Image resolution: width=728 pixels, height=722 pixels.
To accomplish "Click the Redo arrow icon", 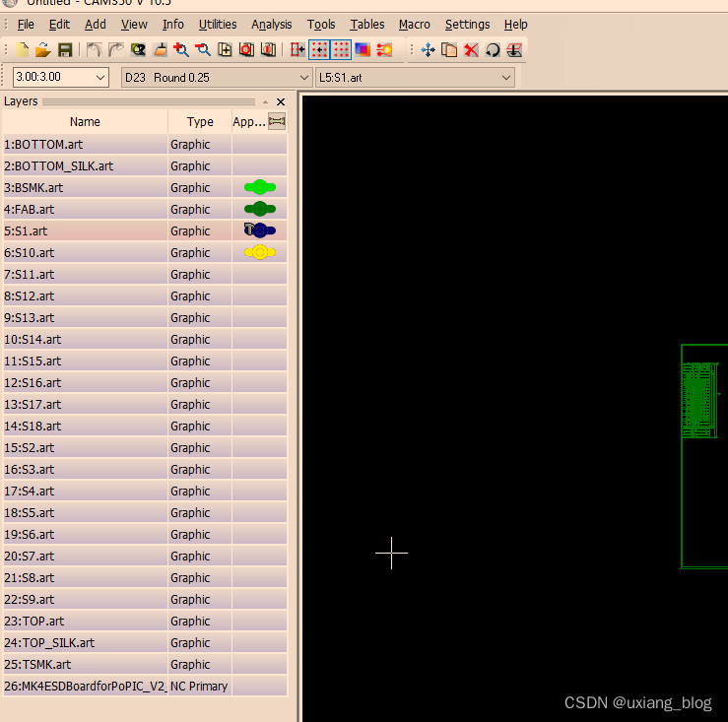I will point(116,49).
